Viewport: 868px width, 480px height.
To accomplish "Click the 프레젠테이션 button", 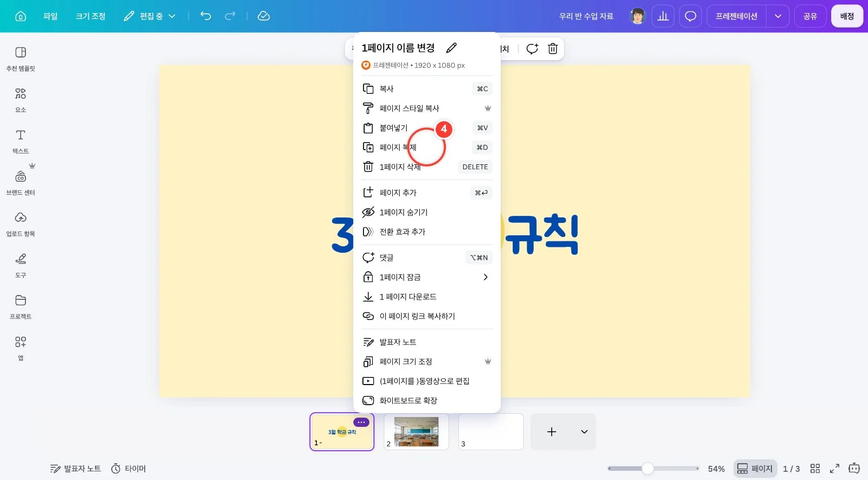I will pyautogui.click(x=736, y=16).
